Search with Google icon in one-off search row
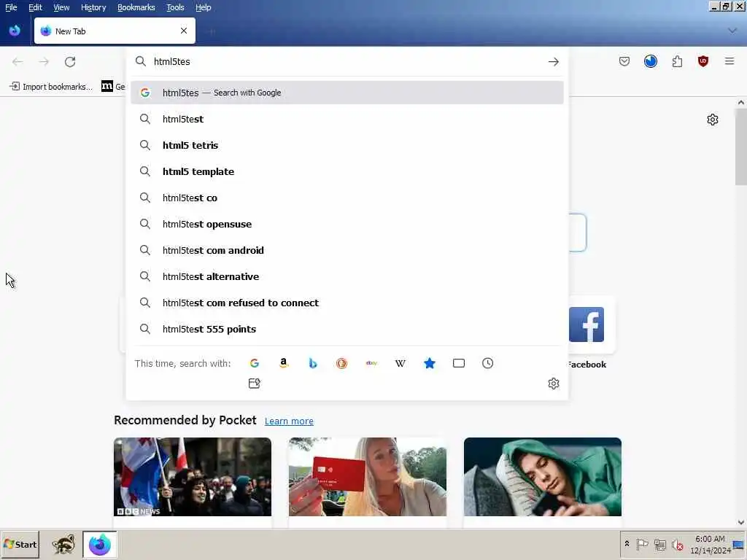This screenshot has width=747, height=560. pos(255,363)
